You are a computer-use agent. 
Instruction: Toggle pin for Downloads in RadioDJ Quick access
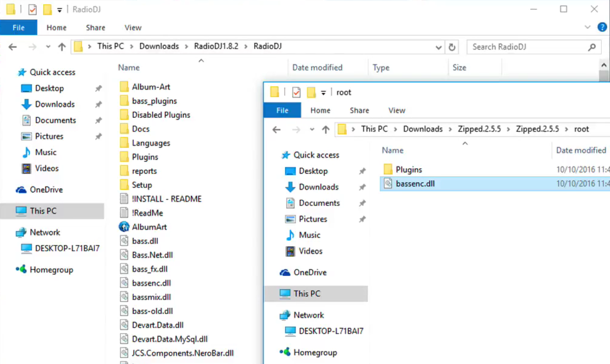coord(98,105)
